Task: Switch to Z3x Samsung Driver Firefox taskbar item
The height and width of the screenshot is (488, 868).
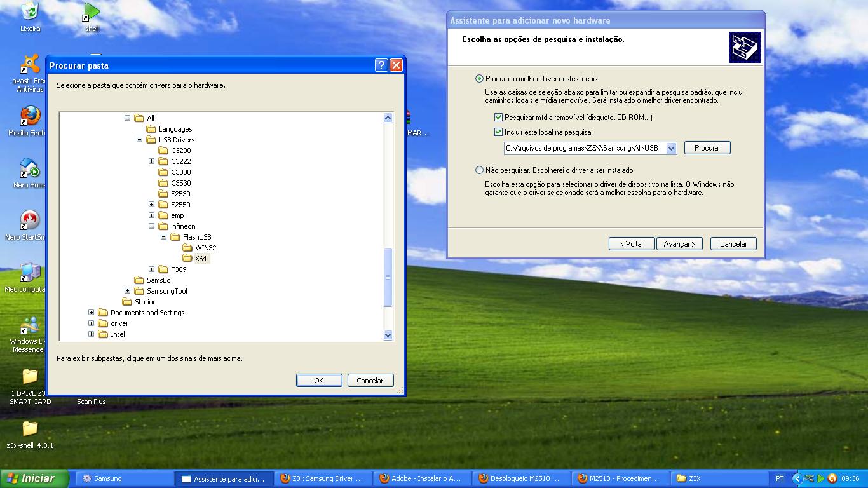Action: (x=325, y=478)
